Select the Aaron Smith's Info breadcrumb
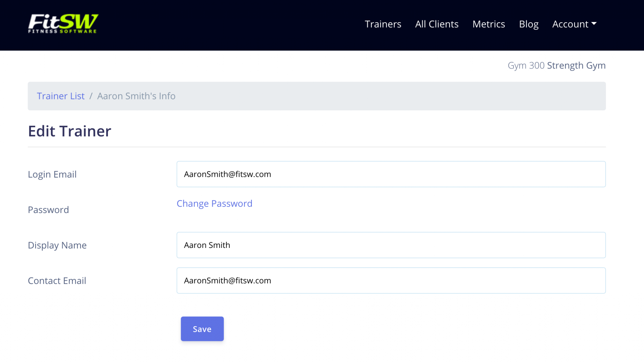Screen dimensions: 644x362 click(136, 96)
